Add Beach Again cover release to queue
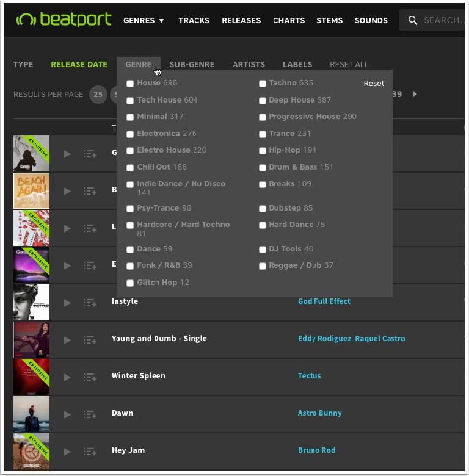 90,191
